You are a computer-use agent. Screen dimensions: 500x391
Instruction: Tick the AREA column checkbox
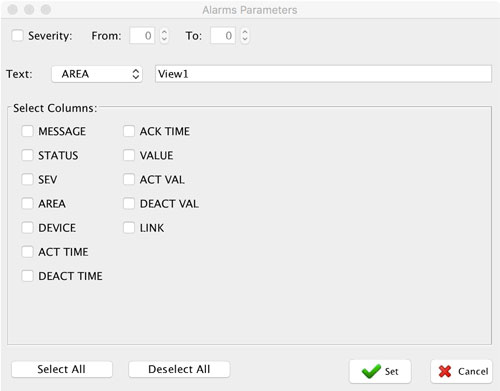tap(27, 203)
